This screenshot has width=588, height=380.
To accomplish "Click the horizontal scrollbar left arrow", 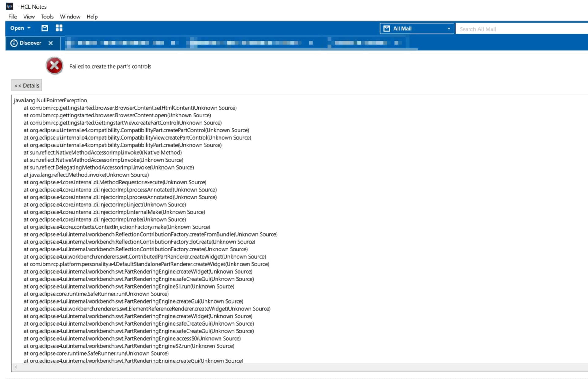I will [16, 367].
